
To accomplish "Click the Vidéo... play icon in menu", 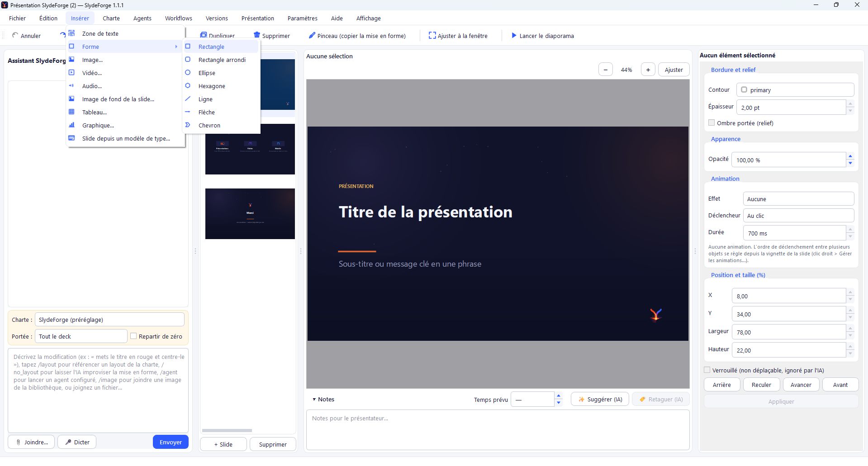I will [x=71, y=73].
